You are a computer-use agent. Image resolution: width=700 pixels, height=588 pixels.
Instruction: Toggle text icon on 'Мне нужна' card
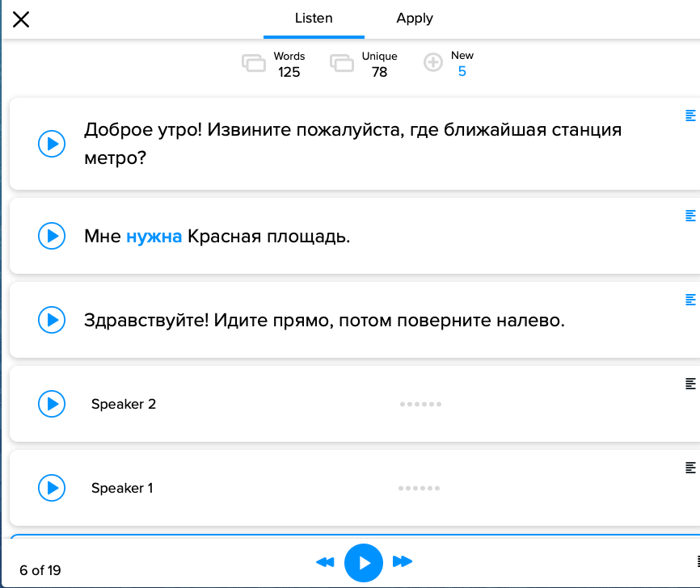tap(690, 216)
